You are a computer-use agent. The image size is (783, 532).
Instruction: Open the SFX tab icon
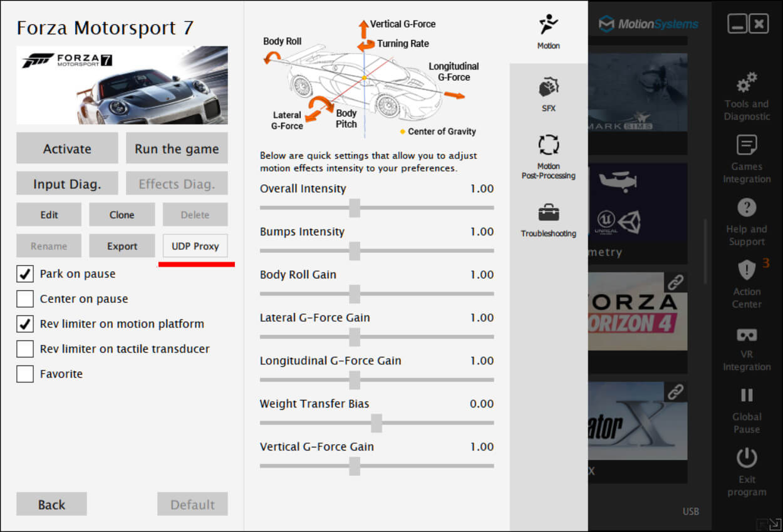pyautogui.click(x=549, y=88)
